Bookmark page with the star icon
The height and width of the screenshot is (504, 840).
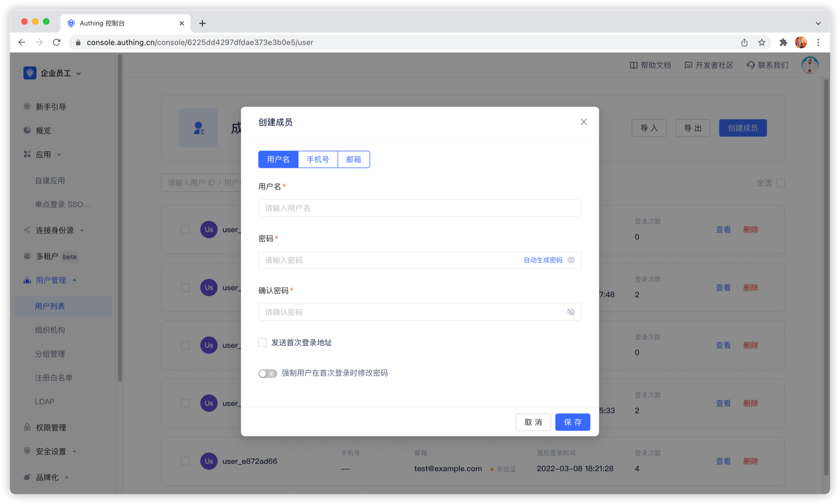[762, 42]
